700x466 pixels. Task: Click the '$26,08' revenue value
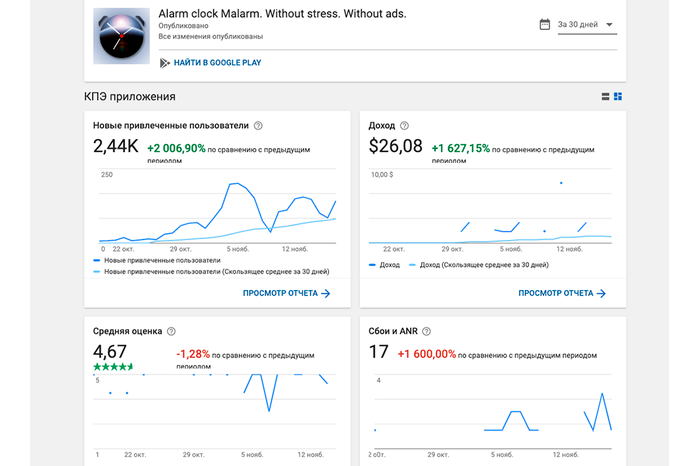(x=395, y=146)
